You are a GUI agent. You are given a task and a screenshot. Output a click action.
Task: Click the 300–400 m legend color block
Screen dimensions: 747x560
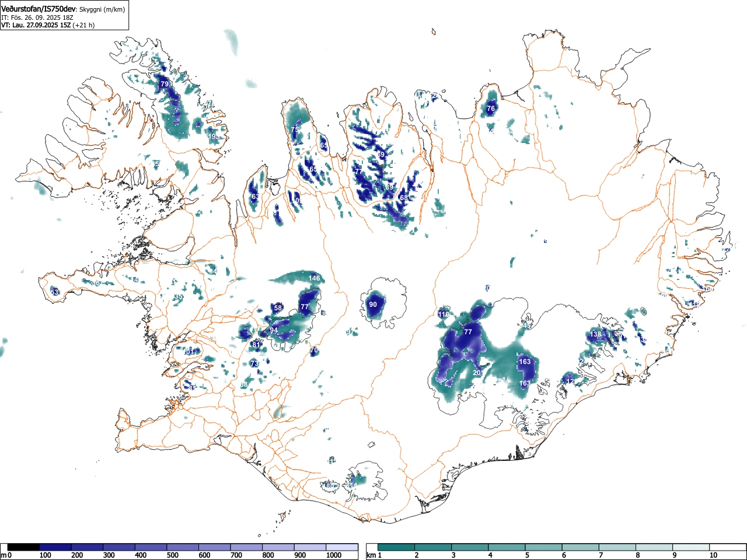tap(119, 547)
